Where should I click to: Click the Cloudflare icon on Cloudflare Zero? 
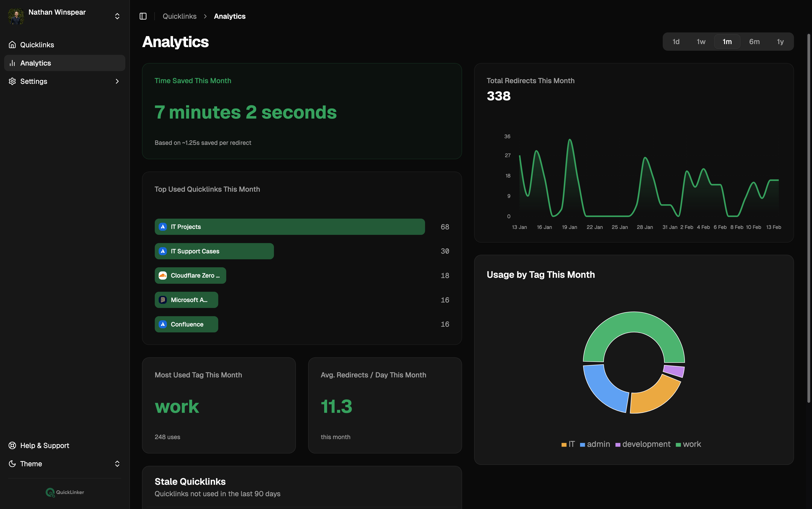click(x=163, y=275)
